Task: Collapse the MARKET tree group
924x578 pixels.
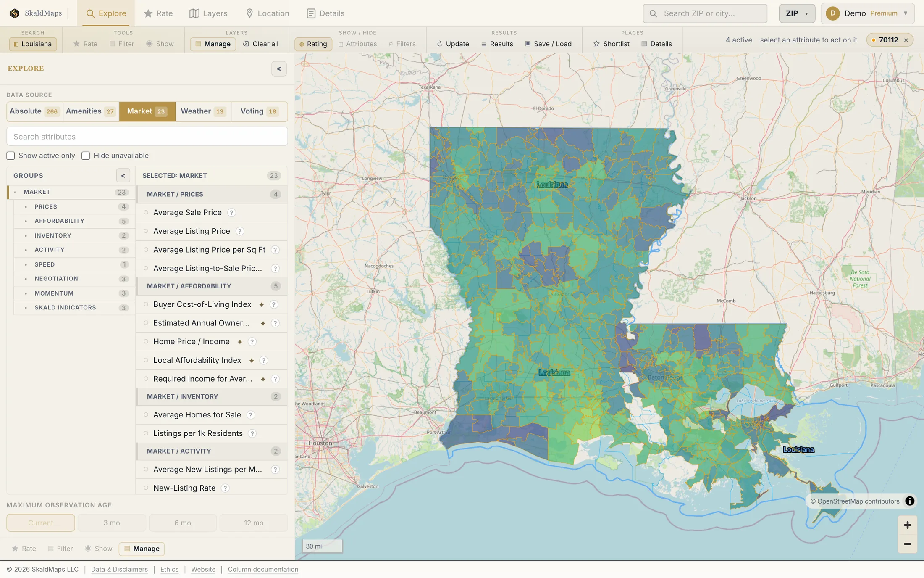Action: point(15,192)
